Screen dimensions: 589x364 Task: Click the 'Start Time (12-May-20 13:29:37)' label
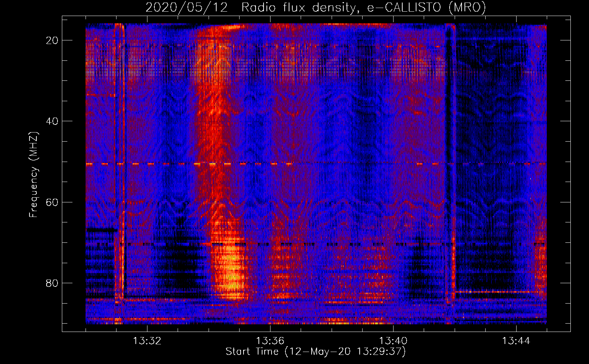pyautogui.click(x=316, y=352)
